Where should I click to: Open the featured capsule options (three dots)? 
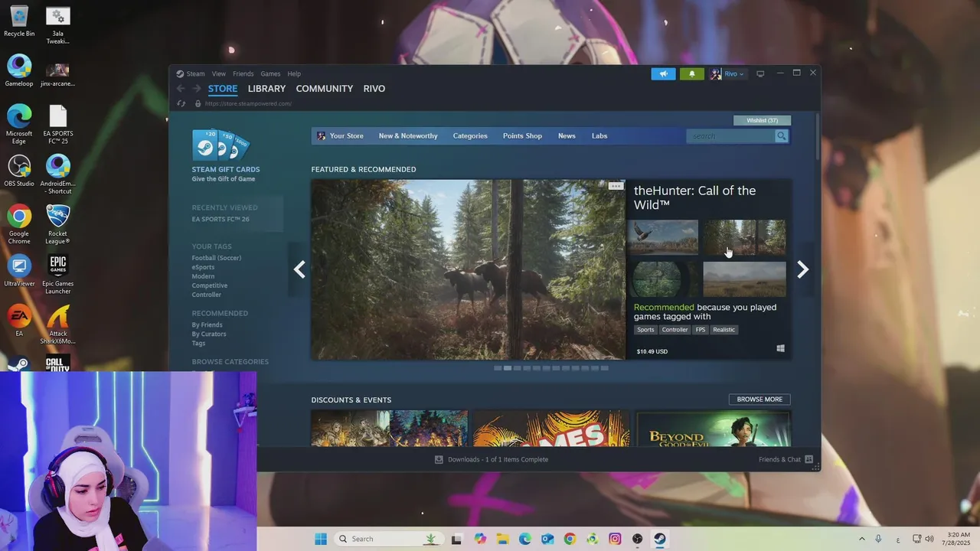tap(616, 186)
